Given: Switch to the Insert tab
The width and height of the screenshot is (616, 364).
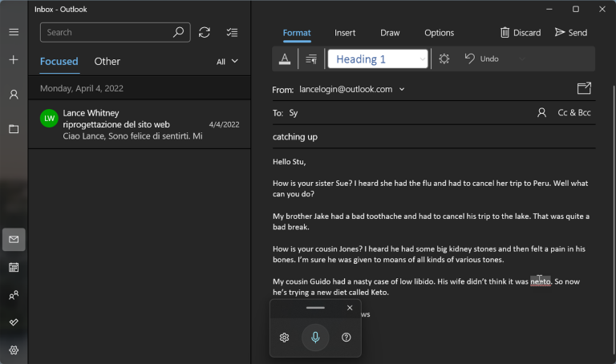Looking at the screenshot, I should pyautogui.click(x=345, y=33).
